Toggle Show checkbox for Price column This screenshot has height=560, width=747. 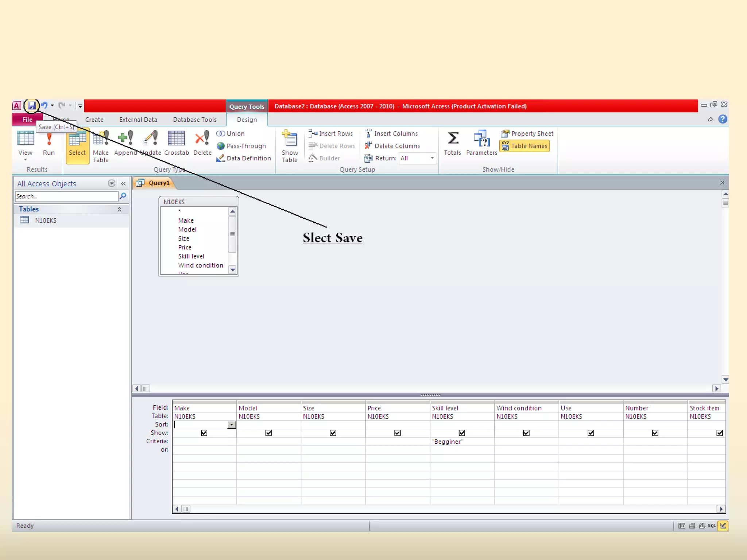pyautogui.click(x=398, y=433)
